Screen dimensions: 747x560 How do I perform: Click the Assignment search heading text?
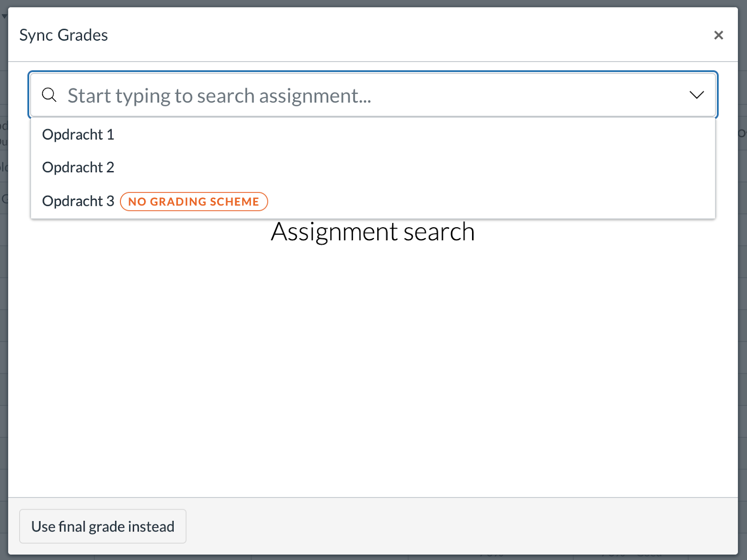click(x=373, y=232)
